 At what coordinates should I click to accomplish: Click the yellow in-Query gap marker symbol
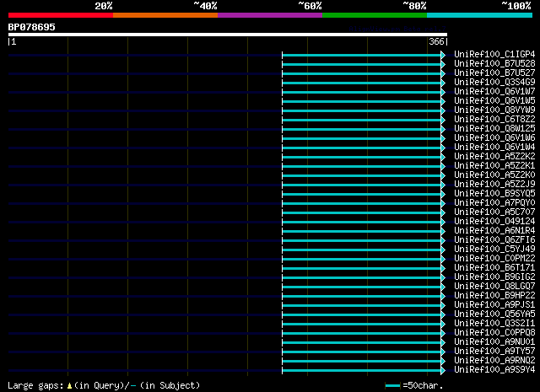[x=69, y=386]
